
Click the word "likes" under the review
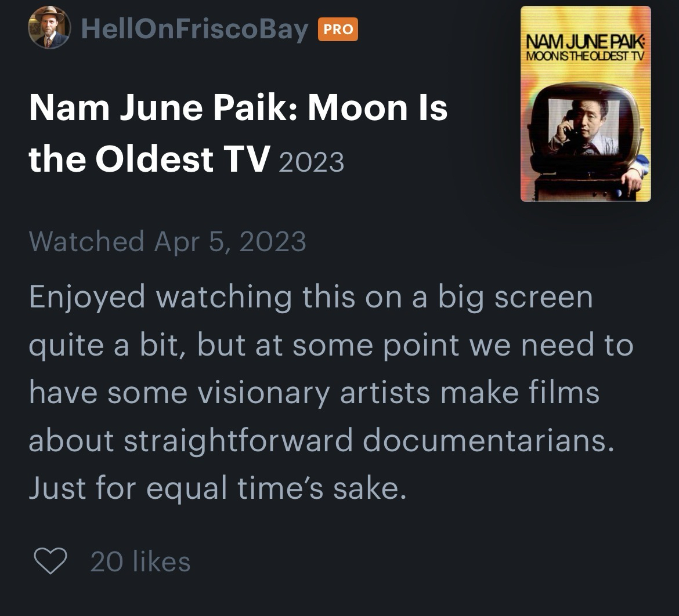coord(161,562)
